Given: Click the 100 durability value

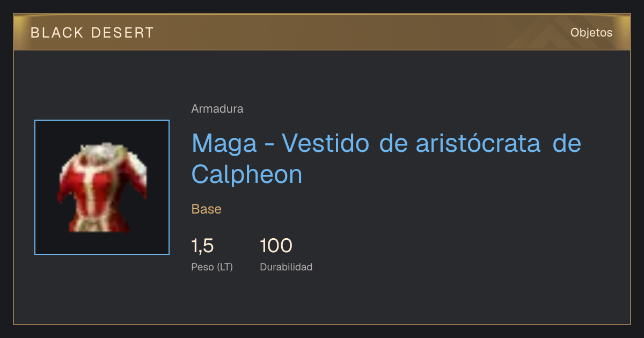Looking at the screenshot, I should (276, 246).
